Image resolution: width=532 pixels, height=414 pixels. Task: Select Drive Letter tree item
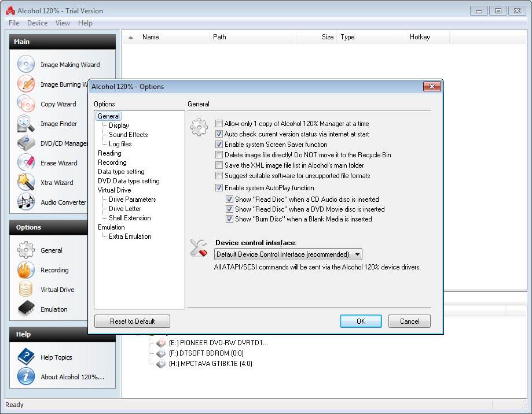coord(125,209)
